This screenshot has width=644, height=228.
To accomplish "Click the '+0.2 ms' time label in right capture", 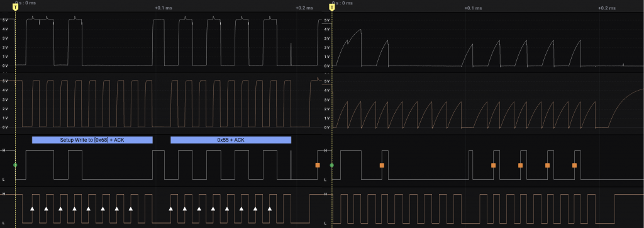I will [607, 8].
